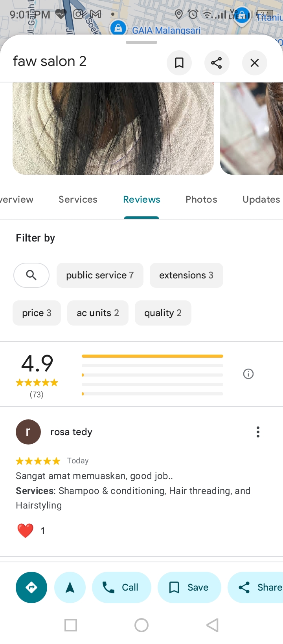Image resolution: width=283 pixels, height=644 pixels.
Task: Open the review search magnifier
Action: pos(31,275)
